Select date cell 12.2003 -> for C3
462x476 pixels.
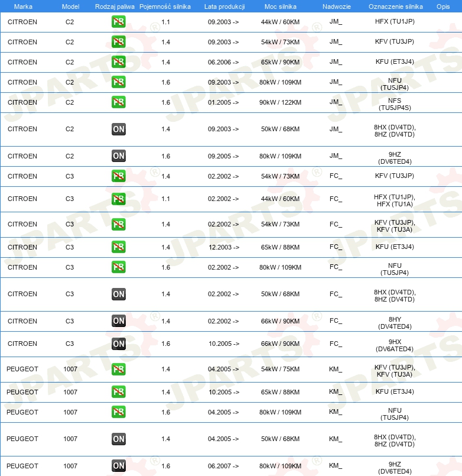(x=224, y=247)
